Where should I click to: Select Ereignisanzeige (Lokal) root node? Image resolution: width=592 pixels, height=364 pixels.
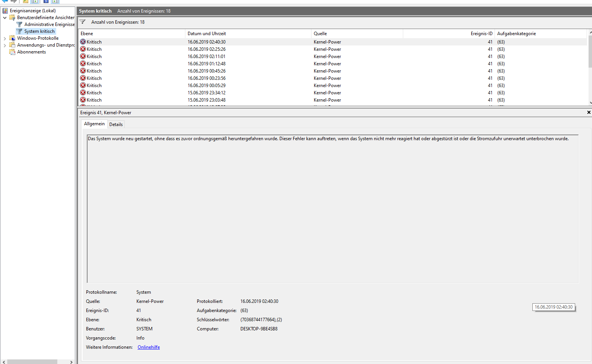click(33, 11)
